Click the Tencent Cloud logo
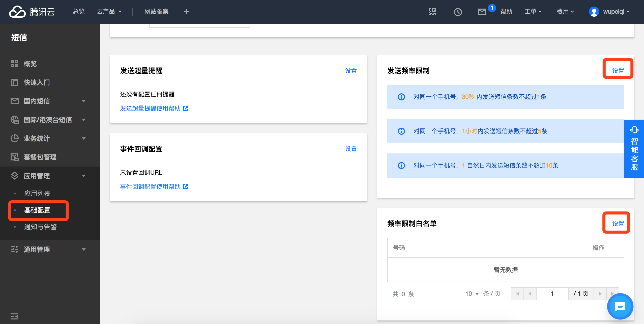Screen dimensions: 644x324 click(32, 12)
